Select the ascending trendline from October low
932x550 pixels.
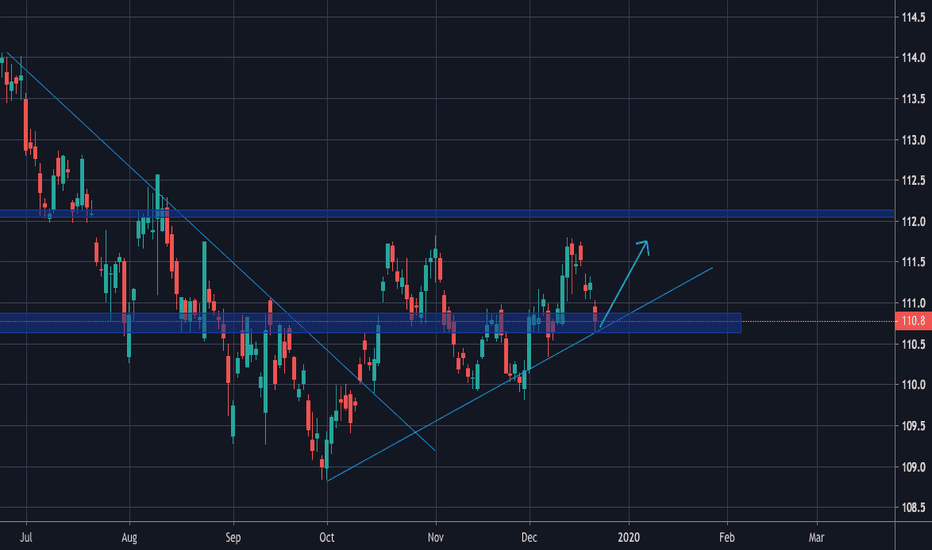coord(519,374)
